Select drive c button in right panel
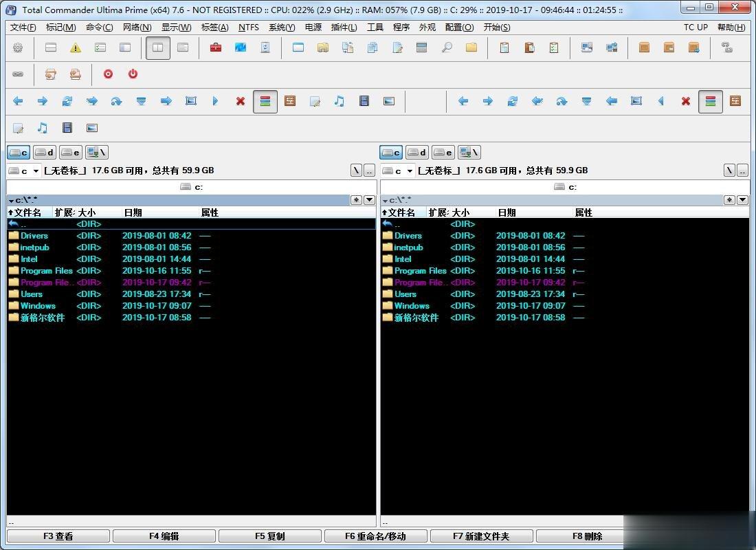The width and height of the screenshot is (756, 550). pos(391,153)
